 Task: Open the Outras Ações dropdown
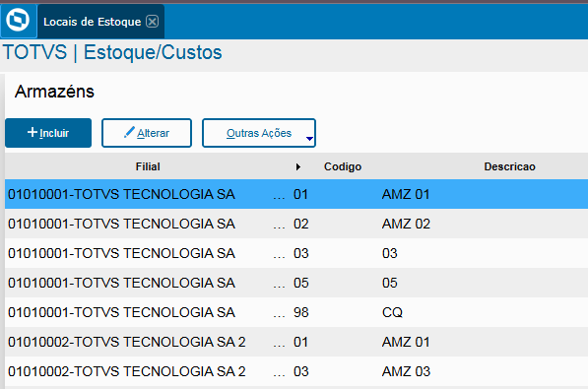(x=259, y=133)
